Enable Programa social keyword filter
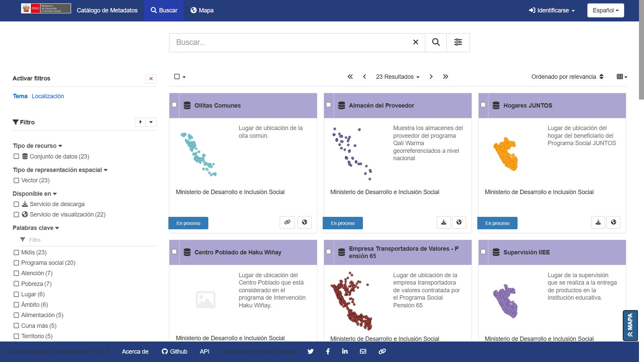This screenshot has width=644, height=362. pos(16,263)
